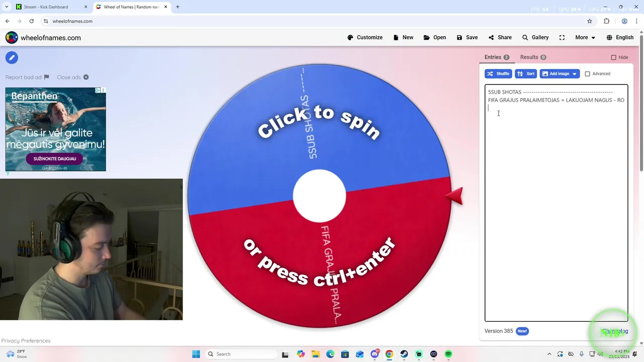The height and width of the screenshot is (362, 644).
Task: Close the Kick Dashboard browser tab
Action: click(x=86, y=7)
